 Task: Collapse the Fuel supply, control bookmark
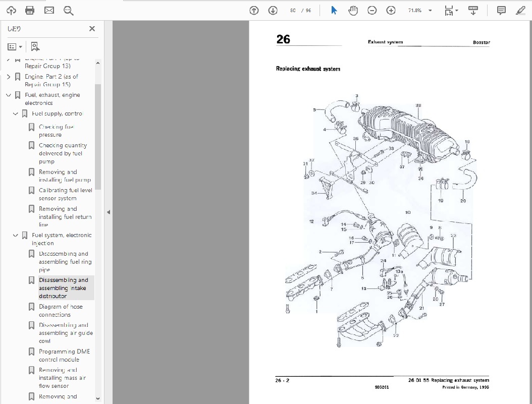16,114
